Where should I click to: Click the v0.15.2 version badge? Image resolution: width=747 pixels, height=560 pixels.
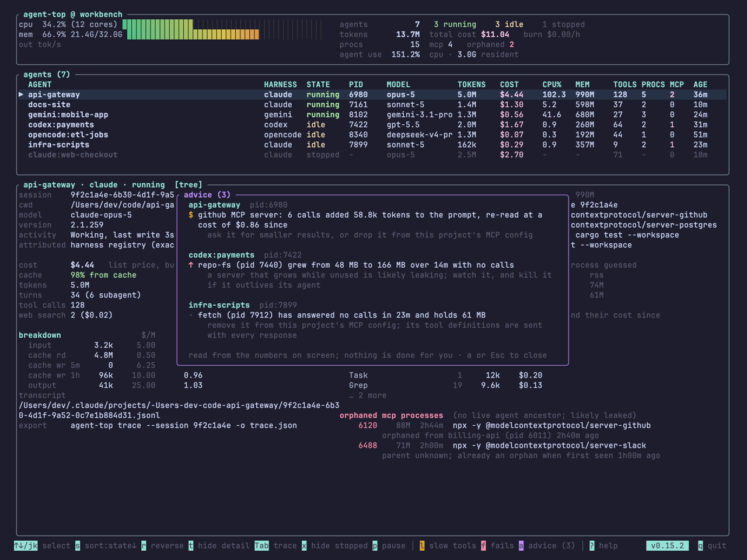pos(667,546)
